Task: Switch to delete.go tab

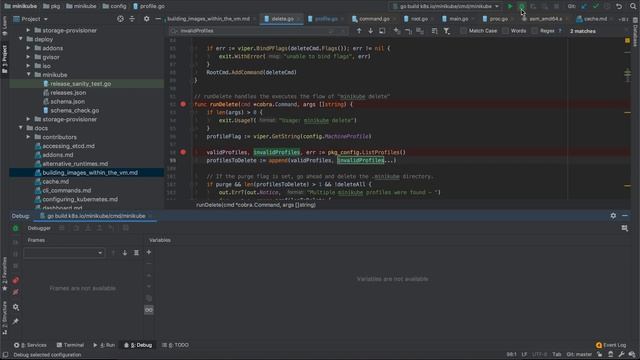Action: click(282, 19)
